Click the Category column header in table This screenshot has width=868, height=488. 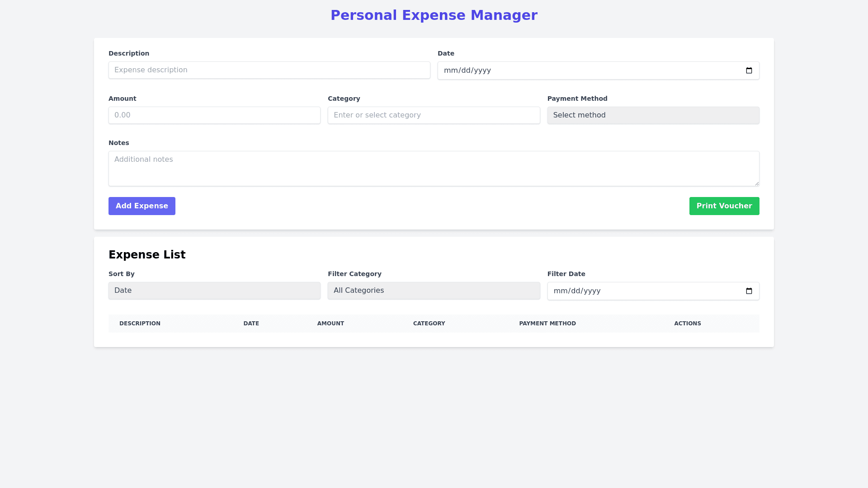(429, 324)
